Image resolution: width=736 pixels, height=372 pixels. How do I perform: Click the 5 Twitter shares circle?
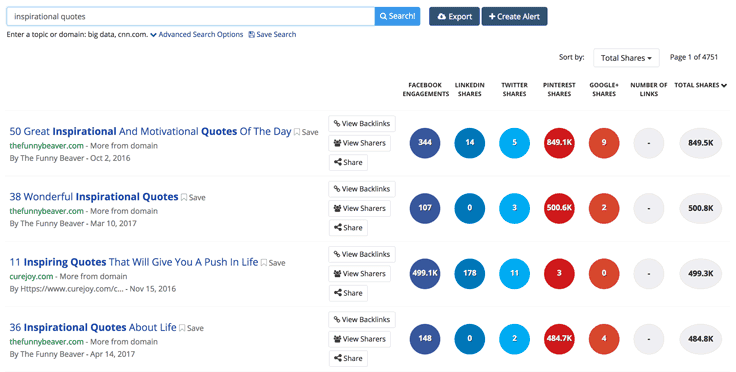click(514, 143)
